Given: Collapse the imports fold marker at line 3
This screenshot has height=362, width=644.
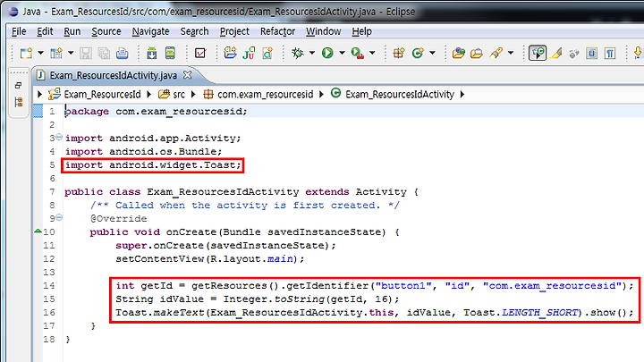Looking at the screenshot, I should 59,137.
